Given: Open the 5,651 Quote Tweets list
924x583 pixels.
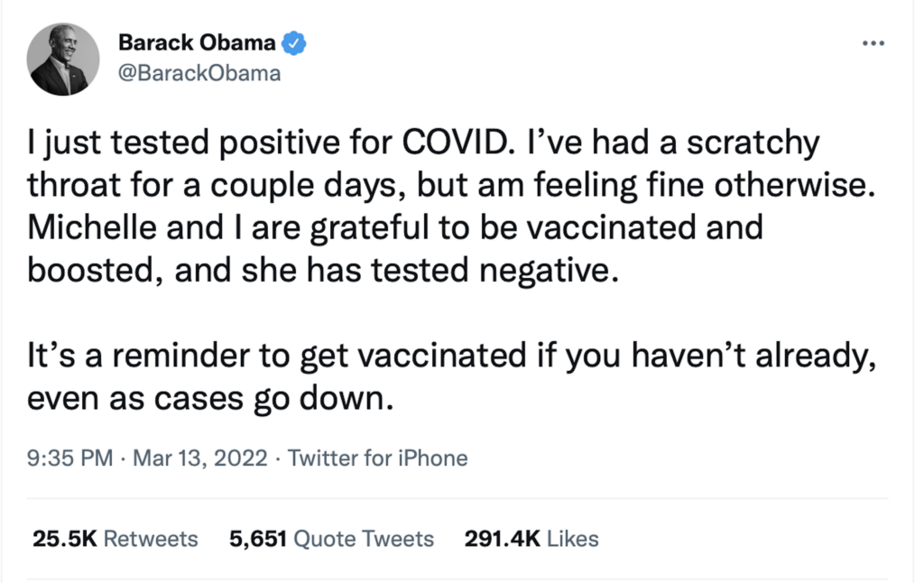Looking at the screenshot, I should (331, 539).
